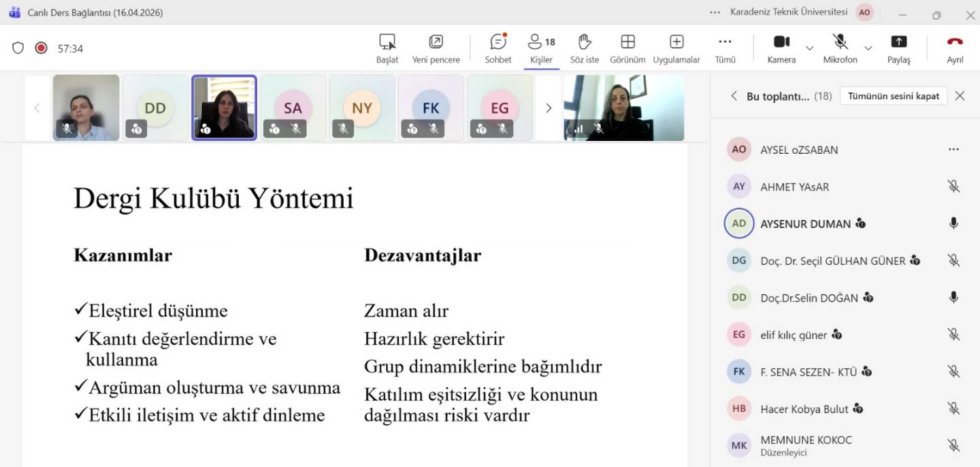
Task: Mute AYSENUR DUMAN's microphone
Action: point(953,223)
